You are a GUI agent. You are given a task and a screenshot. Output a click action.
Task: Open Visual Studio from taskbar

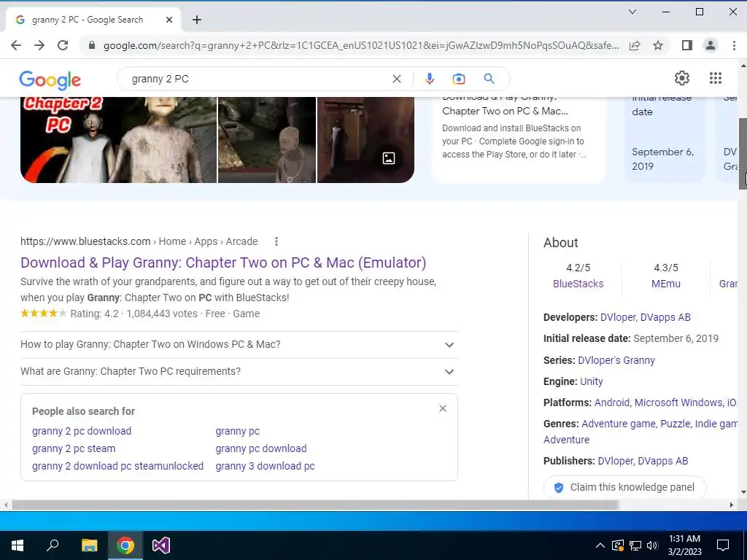pyautogui.click(x=161, y=545)
